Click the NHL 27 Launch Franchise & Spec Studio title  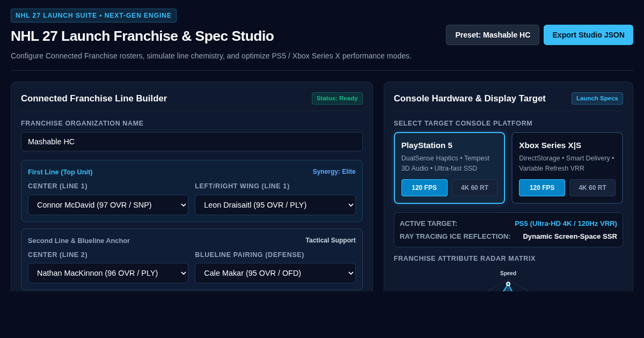(x=142, y=36)
